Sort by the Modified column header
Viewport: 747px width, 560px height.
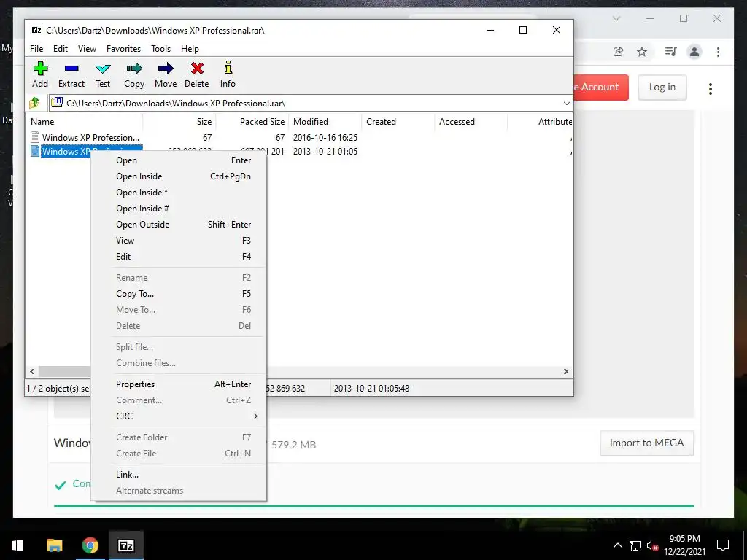tap(325, 122)
